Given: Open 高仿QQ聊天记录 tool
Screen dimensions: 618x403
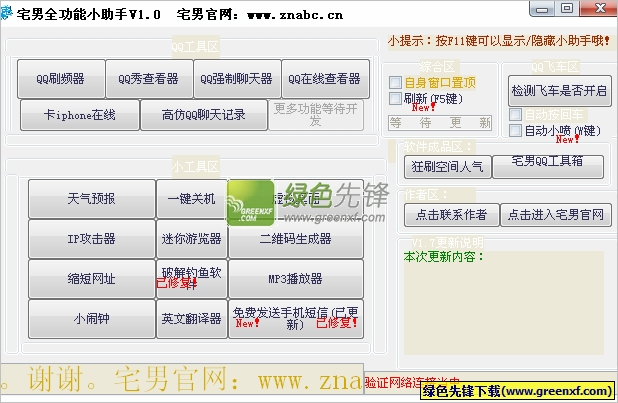Looking at the screenshot, I should click(x=203, y=115).
